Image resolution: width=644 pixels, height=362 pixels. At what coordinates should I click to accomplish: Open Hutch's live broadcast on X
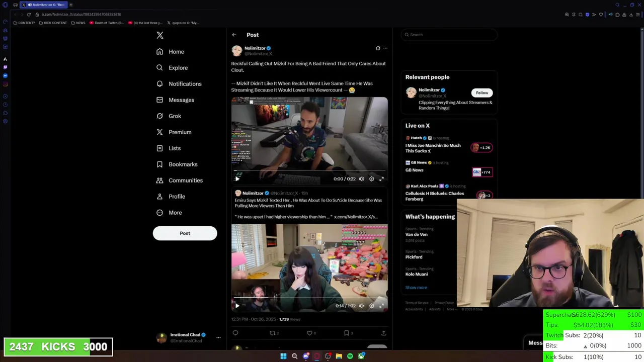tap(449, 145)
